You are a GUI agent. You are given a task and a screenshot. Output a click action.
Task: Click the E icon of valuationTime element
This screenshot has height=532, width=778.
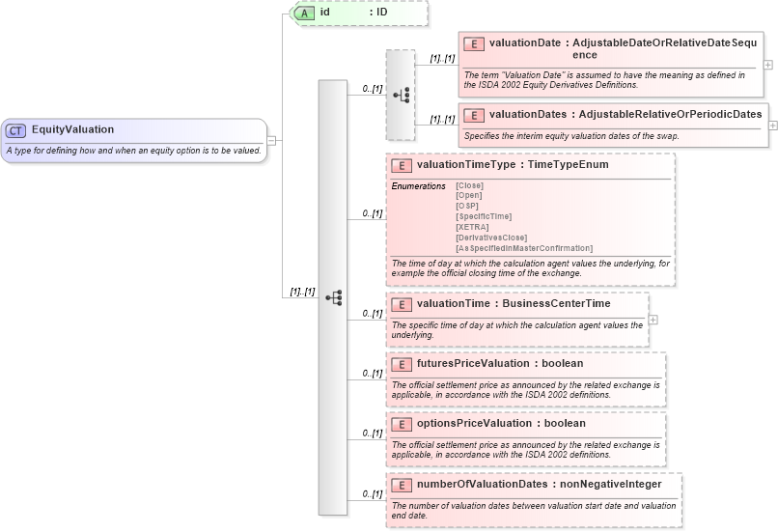[402, 305]
